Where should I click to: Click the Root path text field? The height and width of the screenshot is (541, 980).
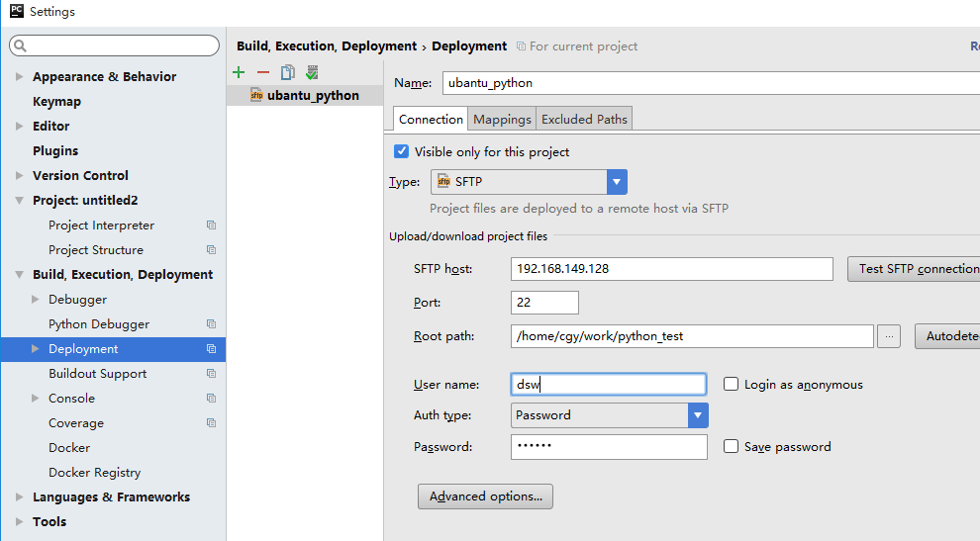point(692,336)
